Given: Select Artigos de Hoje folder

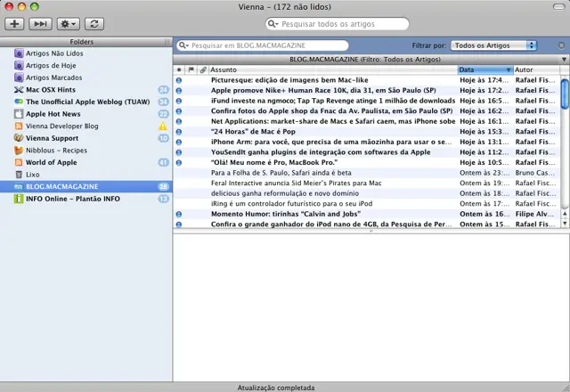Looking at the screenshot, I should coord(86,65).
